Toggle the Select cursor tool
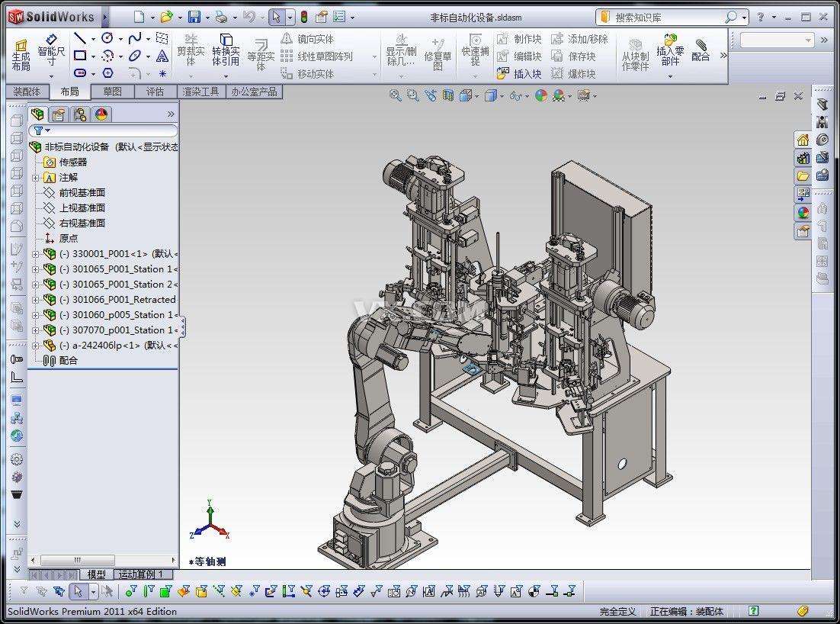This screenshot has width=840, height=624. coord(276,17)
